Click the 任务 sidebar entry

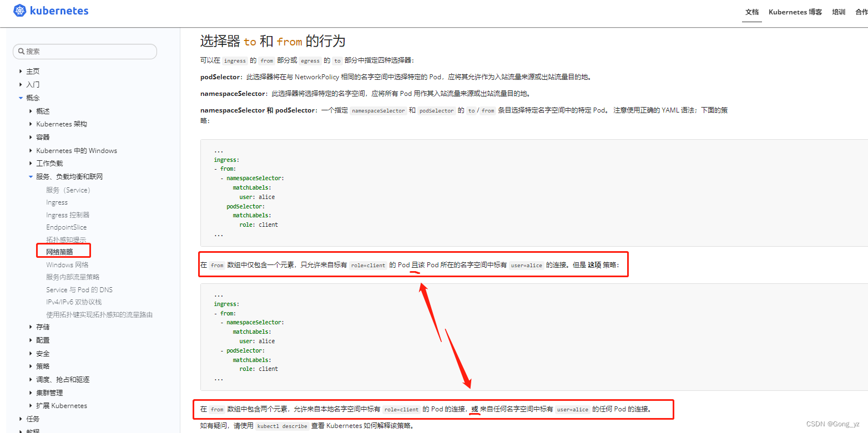[33, 419]
